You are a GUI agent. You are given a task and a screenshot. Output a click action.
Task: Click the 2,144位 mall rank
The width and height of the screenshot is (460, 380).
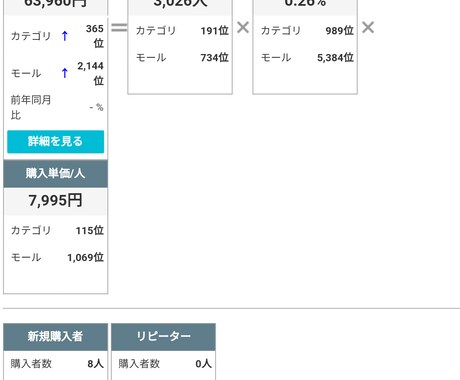point(91,73)
